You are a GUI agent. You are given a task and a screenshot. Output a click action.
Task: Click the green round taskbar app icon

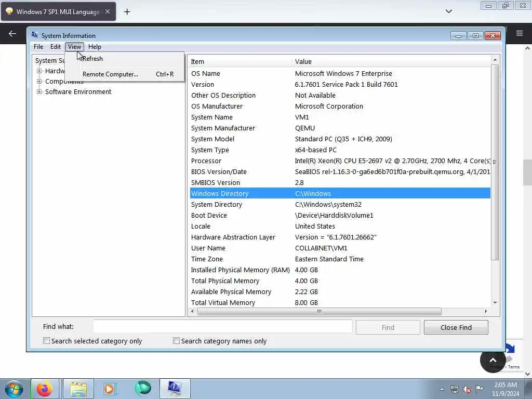tap(143, 389)
